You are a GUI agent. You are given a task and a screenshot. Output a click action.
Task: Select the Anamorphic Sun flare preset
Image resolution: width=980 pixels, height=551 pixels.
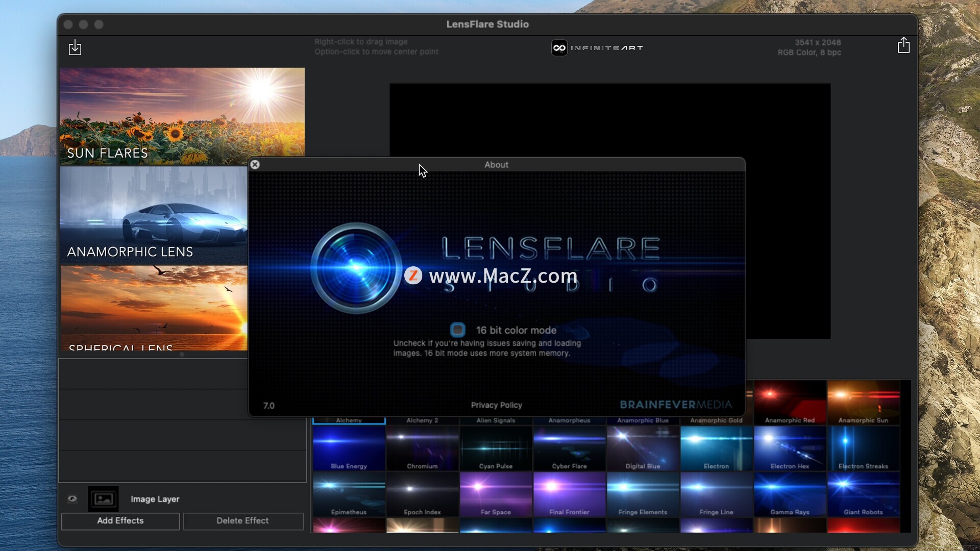pyautogui.click(x=864, y=403)
